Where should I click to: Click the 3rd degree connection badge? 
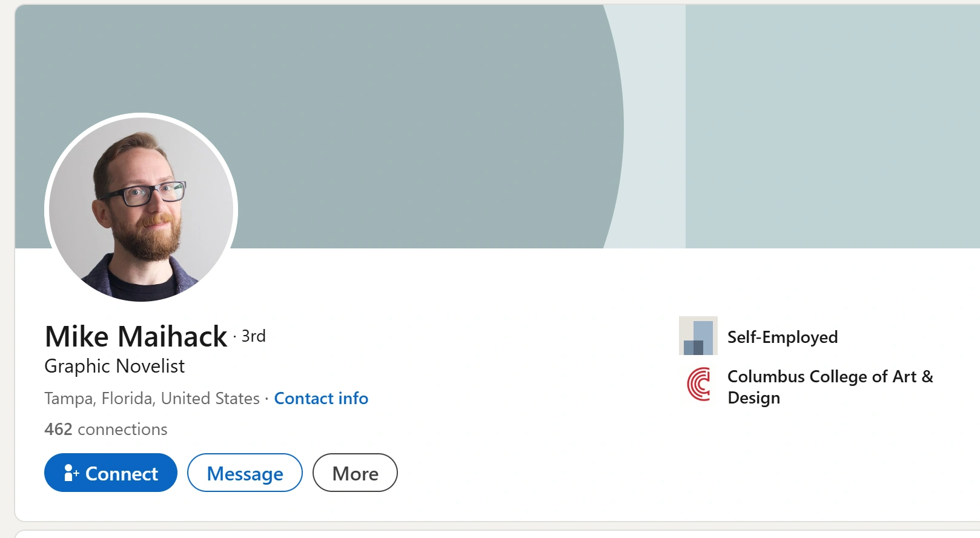[x=253, y=336]
